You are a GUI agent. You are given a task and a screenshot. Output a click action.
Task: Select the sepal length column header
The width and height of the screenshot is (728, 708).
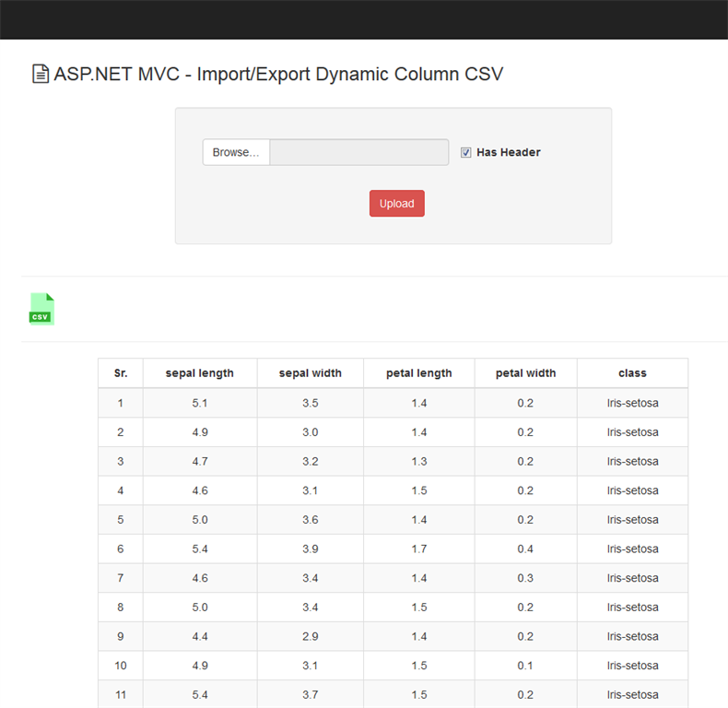click(x=200, y=373)
